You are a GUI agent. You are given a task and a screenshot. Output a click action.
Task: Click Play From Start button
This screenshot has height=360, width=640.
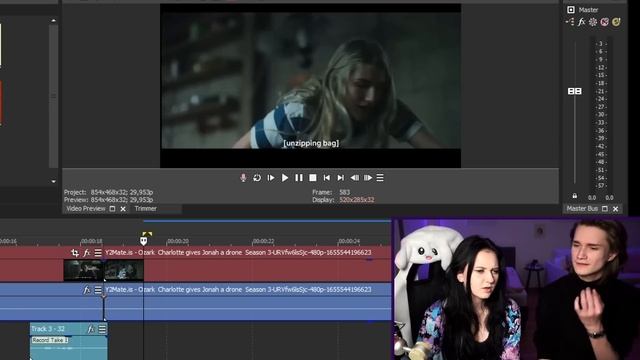point(271,178)
